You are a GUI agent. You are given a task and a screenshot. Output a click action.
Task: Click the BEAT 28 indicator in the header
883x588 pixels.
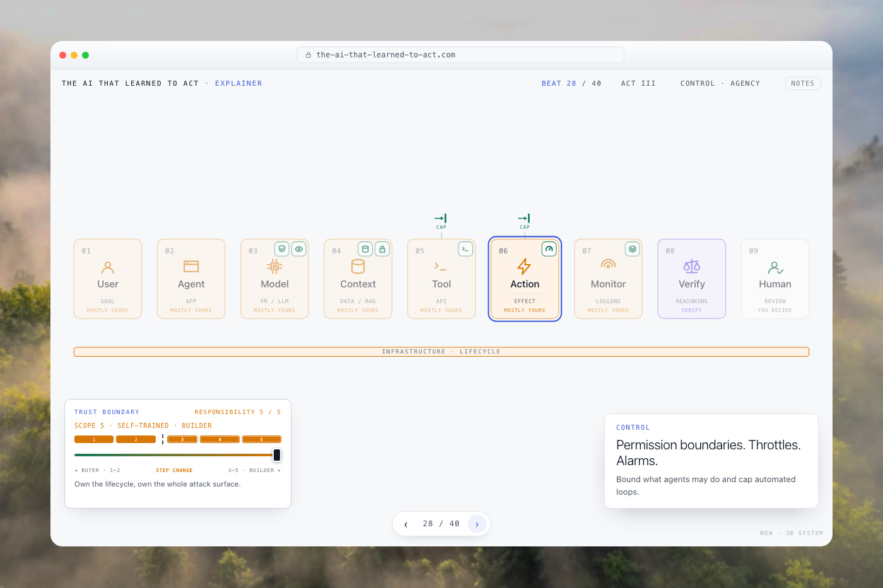[x=559, y=83]
